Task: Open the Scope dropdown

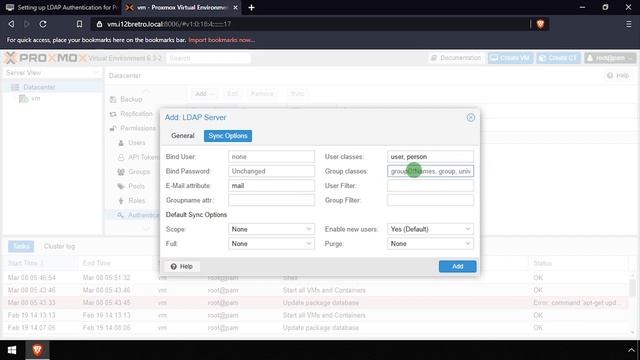Action: coord(271,229)
